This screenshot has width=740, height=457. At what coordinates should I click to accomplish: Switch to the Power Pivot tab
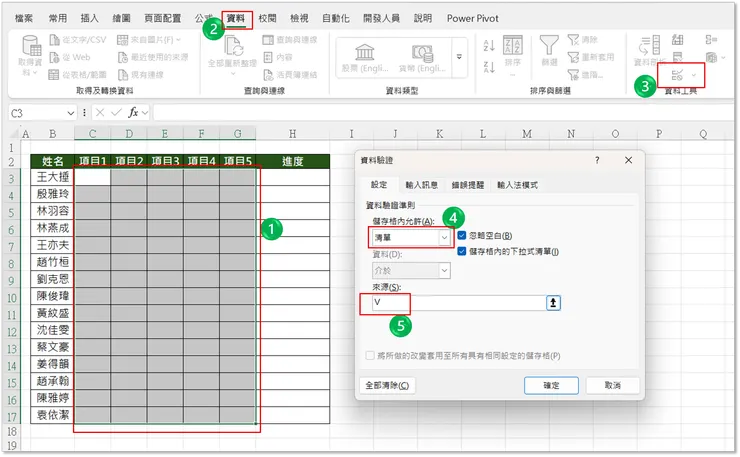click(x=472, y=18)
